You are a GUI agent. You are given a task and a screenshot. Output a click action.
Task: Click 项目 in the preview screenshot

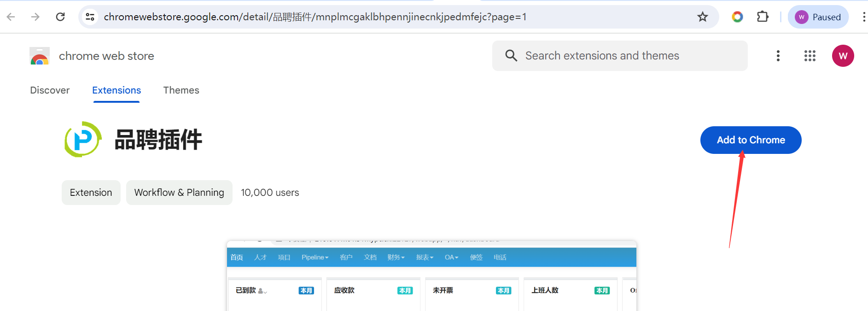pyautogui.click(x=284, y=258)
